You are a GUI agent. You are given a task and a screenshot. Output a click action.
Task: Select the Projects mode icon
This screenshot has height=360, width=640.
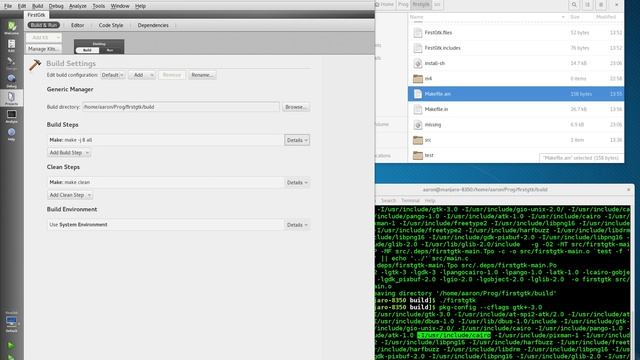pyautogui.click(x=11, y=98)
